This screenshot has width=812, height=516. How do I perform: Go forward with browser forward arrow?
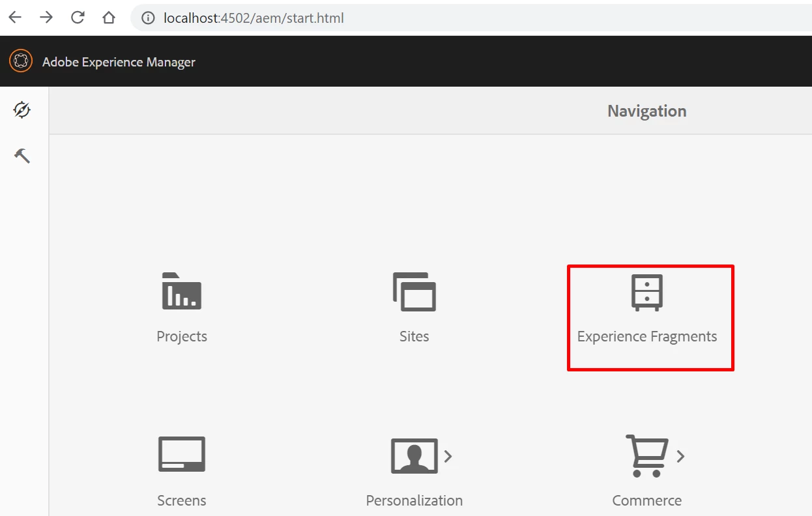coord(46,18)
